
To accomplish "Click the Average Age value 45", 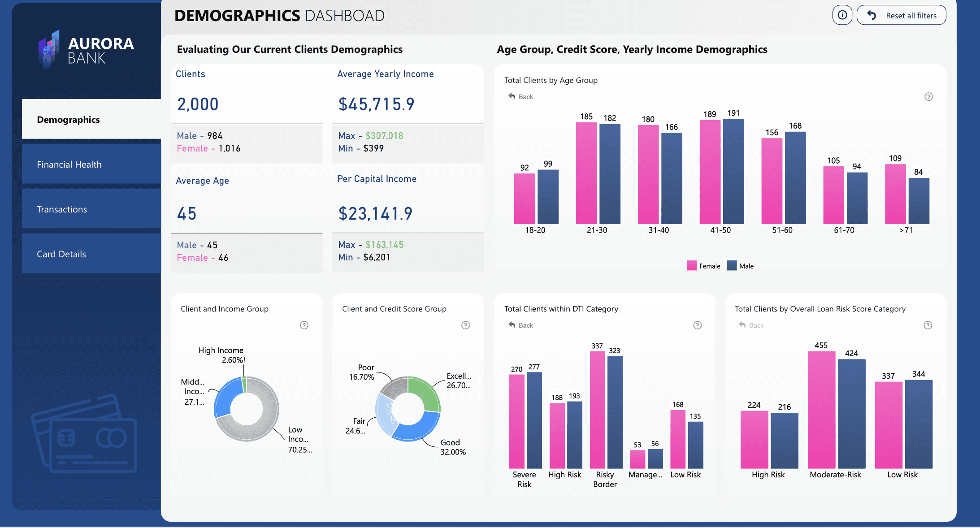I will point(186,214).
